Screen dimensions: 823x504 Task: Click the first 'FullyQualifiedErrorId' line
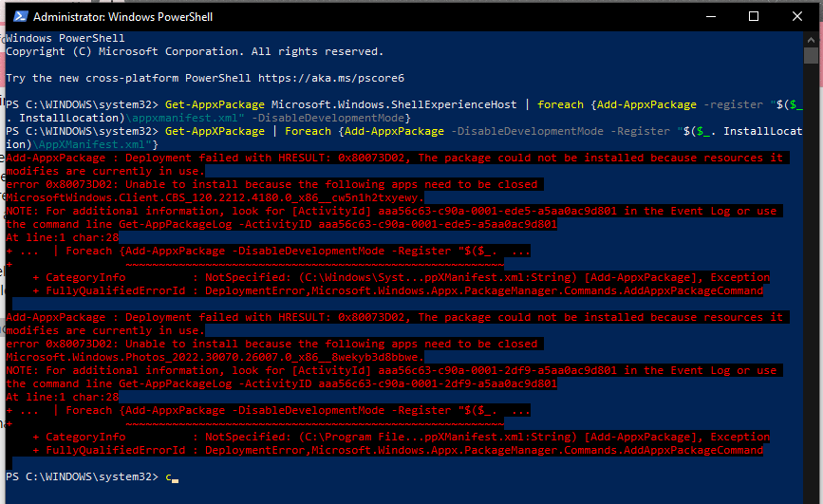click(x=398, y=290)
